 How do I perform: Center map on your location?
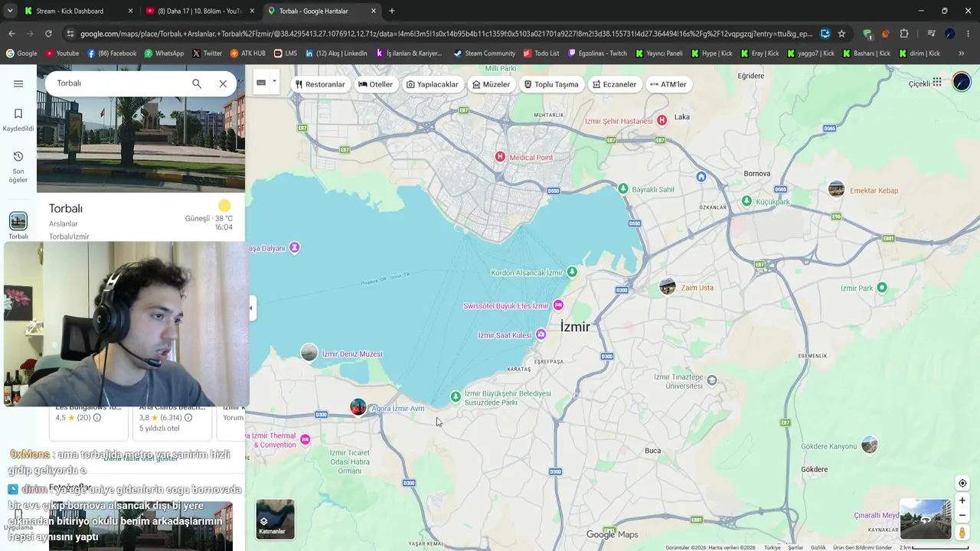[962, 483]
